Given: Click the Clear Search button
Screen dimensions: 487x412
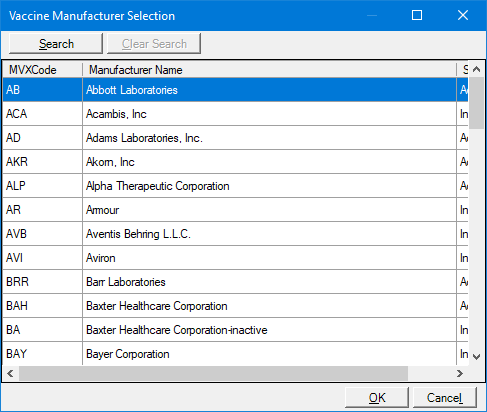Looking at the screenshot, I should (154, 43).
